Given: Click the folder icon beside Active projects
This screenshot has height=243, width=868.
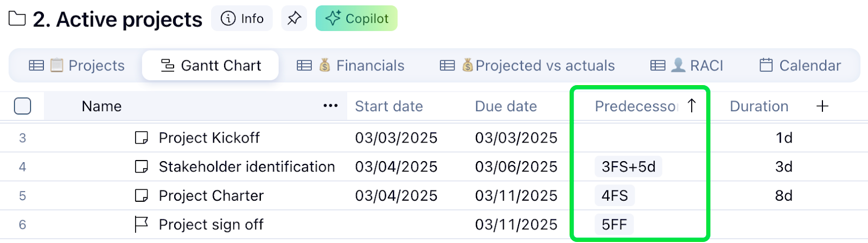Looking at the screenshot, I should pos(17,19).
